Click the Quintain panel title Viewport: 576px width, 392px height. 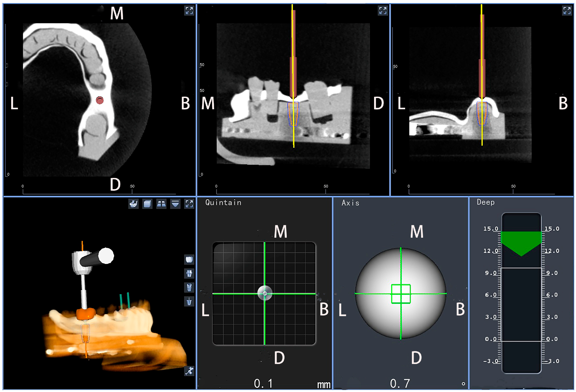click(x=223, y=203)
